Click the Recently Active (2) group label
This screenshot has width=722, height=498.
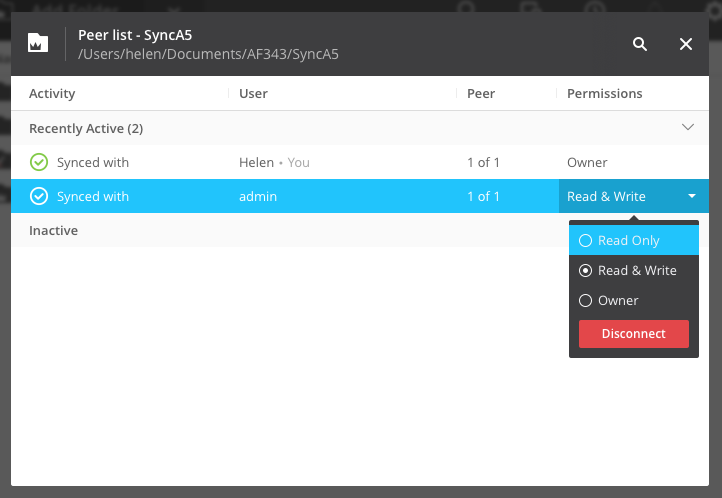pos(86,128)
